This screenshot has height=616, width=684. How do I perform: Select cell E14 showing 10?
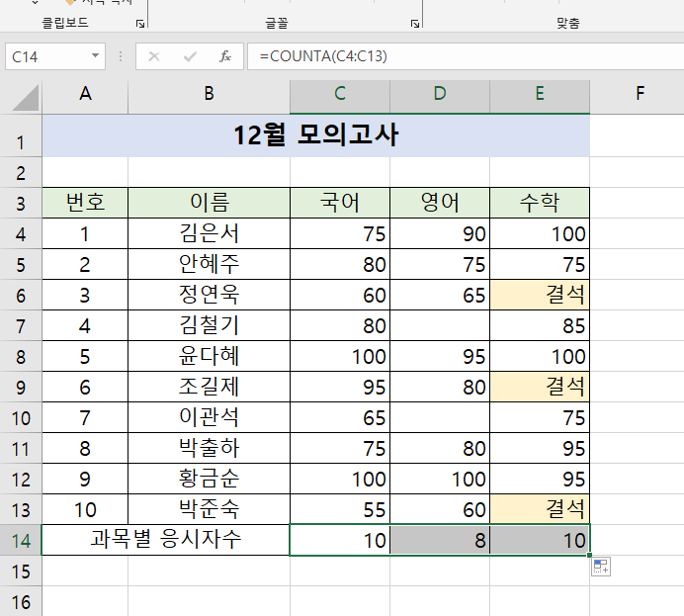(x=540, y=540)
